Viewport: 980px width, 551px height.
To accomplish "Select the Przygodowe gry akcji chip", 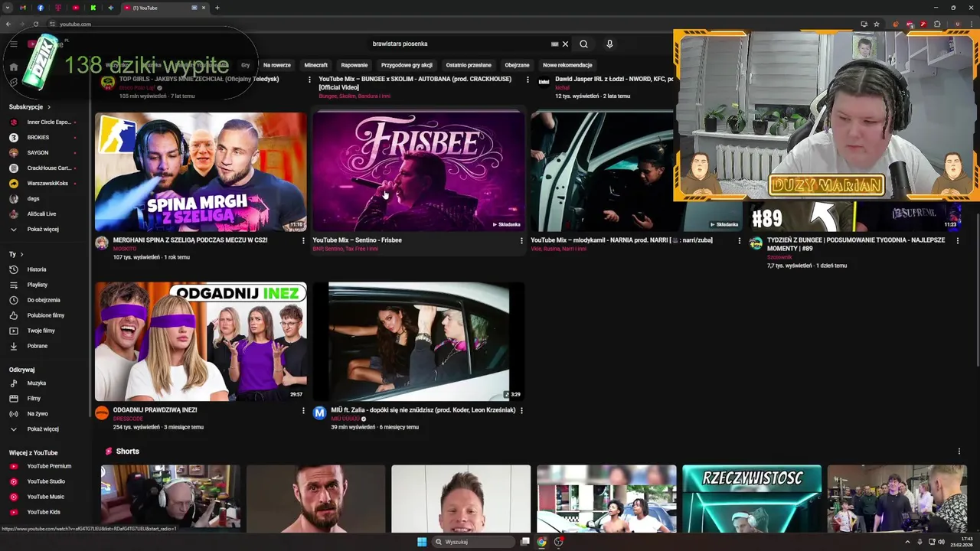I will 407,65.
